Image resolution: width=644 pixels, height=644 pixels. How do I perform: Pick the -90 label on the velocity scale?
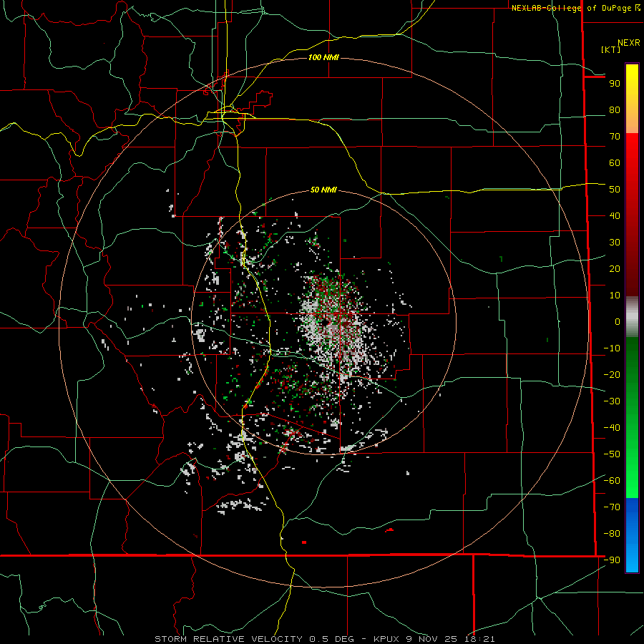point(612,560)
